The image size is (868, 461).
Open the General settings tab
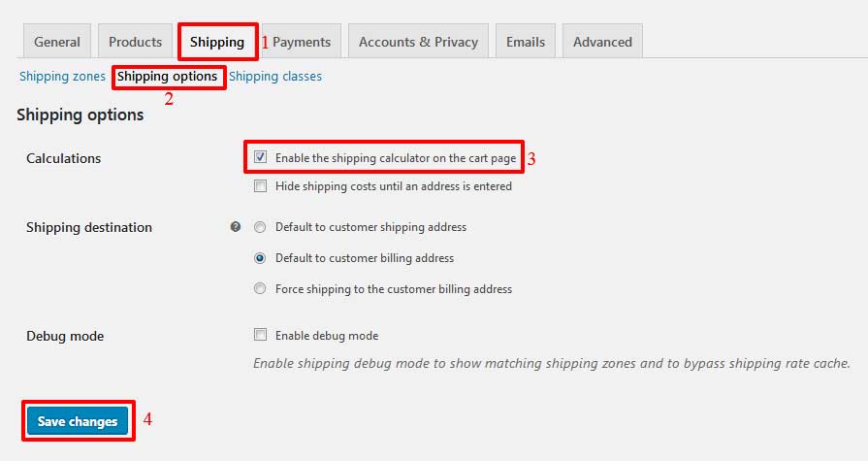point(57,41)
